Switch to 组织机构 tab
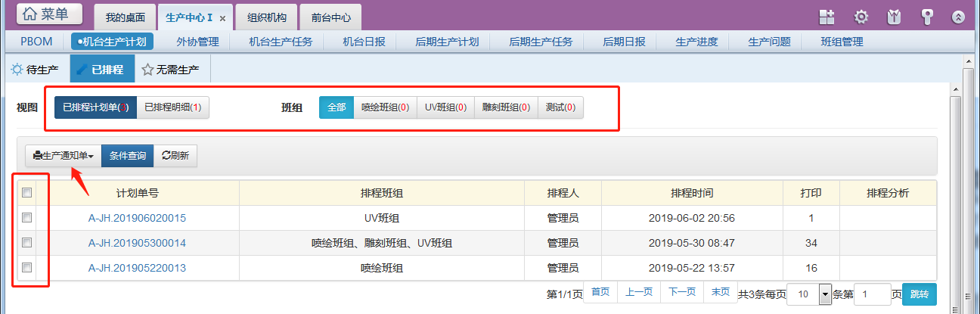This screenshot has width=980, height=314. point(266,17)
